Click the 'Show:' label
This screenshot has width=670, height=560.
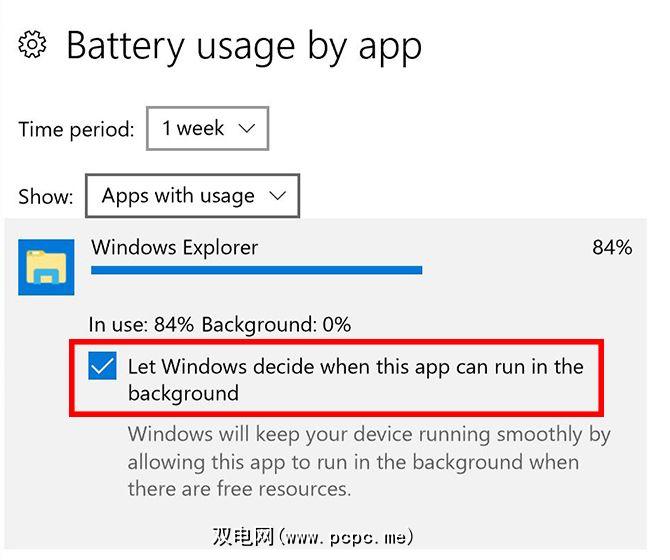point(46,197)
